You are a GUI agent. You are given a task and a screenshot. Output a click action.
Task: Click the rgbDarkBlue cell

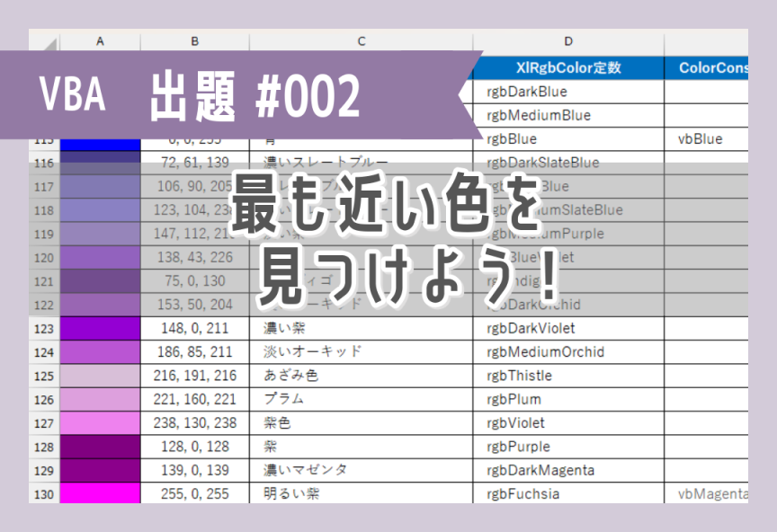[x=568, y=92]
